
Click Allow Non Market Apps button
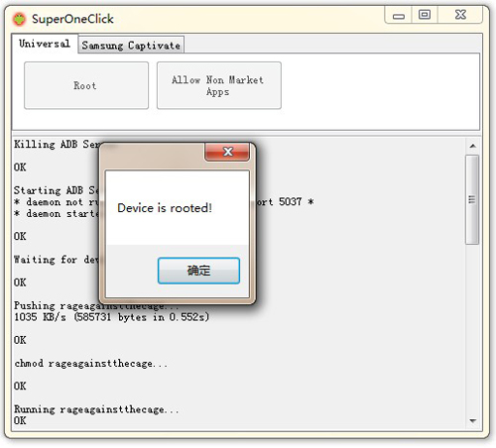click(x=219, y=85)
